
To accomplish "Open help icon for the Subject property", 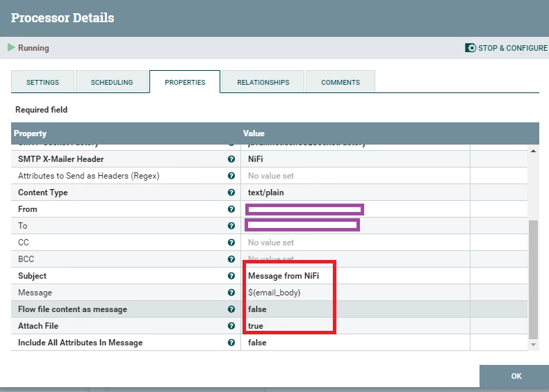I will click(231, 276).
